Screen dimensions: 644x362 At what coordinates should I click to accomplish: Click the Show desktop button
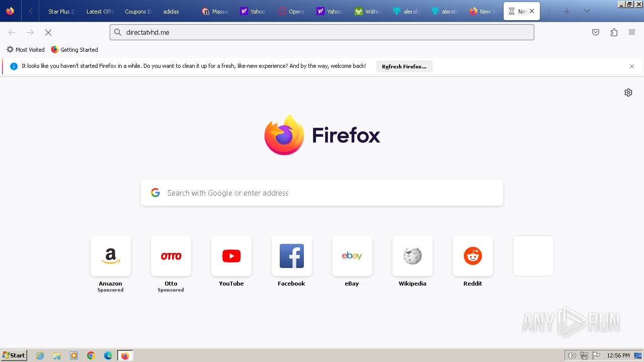tap(638, 355)
